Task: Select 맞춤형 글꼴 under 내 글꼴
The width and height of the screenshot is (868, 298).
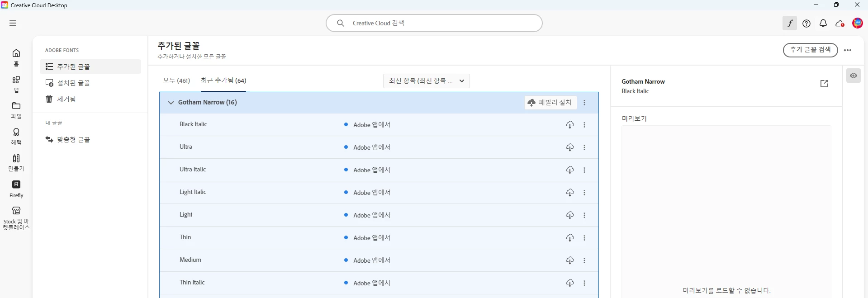Action: tap(90, 139)
